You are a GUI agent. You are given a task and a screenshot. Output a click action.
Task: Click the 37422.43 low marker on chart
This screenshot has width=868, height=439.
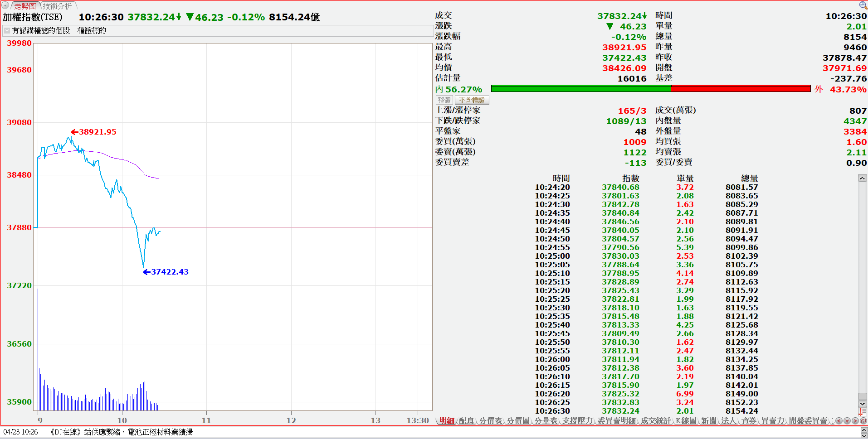coord(166,272)
